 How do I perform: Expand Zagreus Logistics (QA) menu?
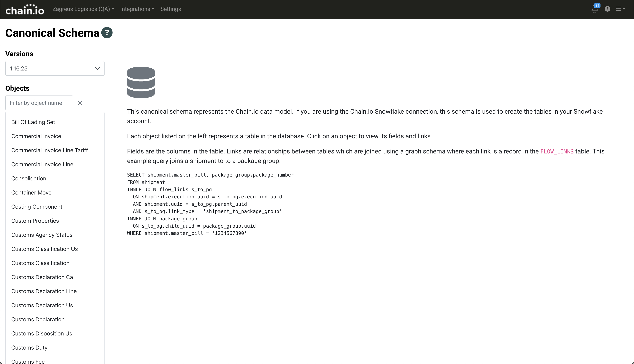point(83,9)
